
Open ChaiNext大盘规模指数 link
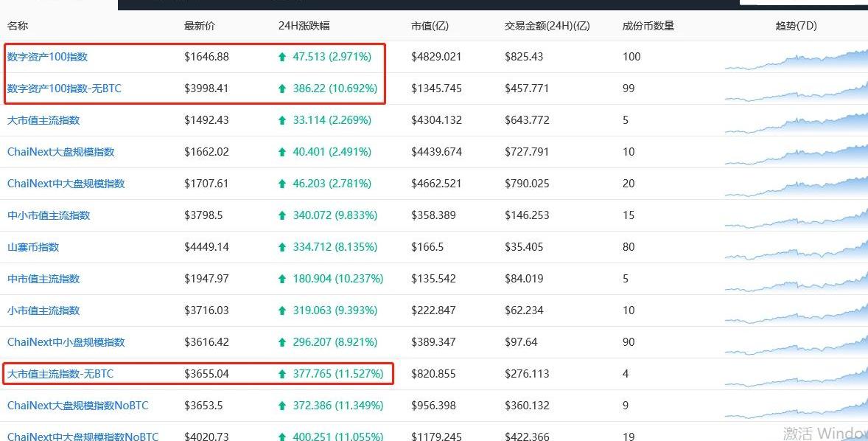tap(60, 152)
